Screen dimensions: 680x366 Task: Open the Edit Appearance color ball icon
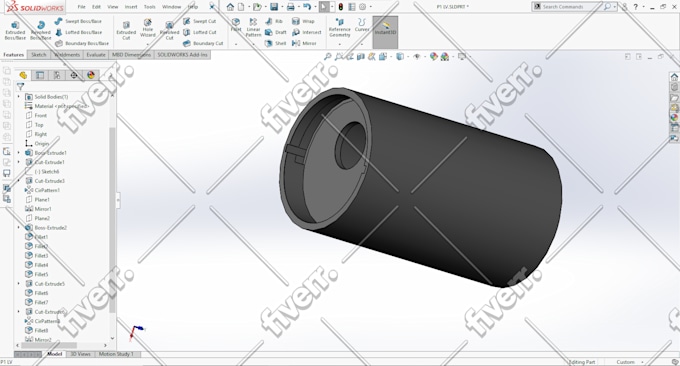tap(433, 56)
